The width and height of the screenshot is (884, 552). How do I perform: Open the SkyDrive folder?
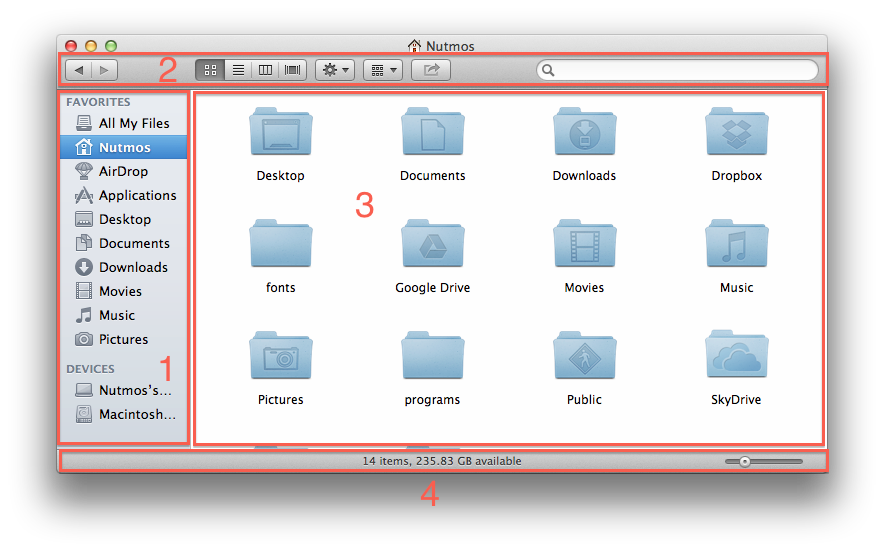(736, 358)
